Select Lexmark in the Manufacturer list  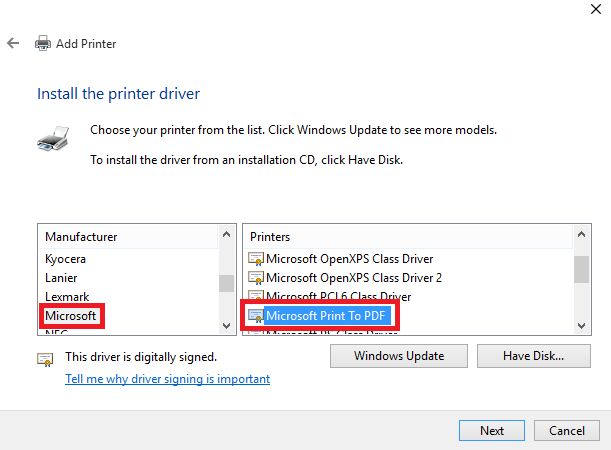(67, 297)
